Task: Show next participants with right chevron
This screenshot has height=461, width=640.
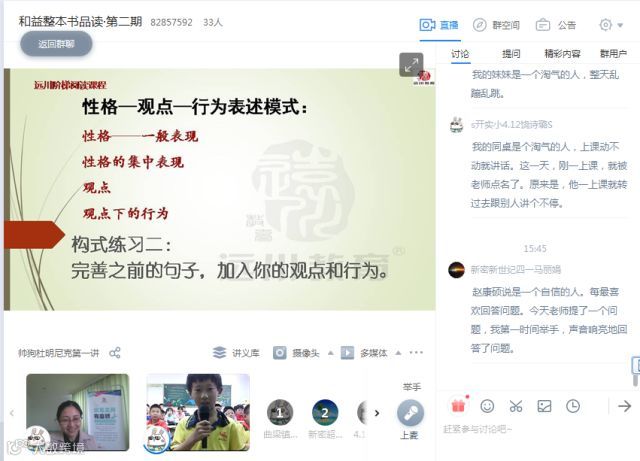Action: (377, 413)
